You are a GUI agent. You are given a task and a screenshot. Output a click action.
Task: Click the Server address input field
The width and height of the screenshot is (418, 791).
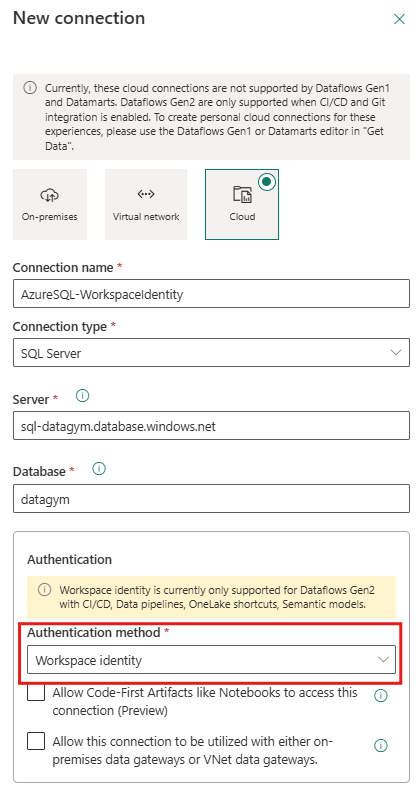coord(211,426)
